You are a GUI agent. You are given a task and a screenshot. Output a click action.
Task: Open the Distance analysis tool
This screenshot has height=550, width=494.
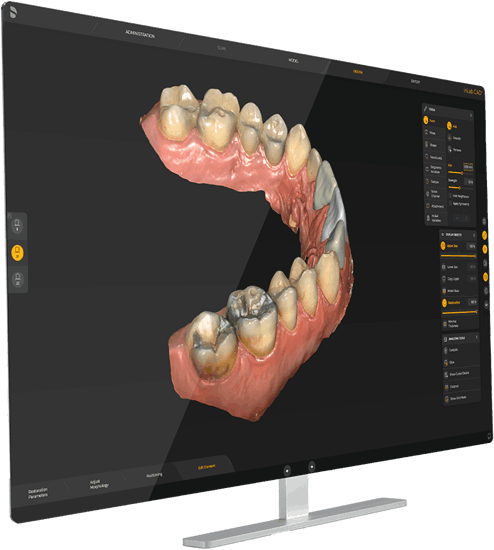[x=453, y=387]
